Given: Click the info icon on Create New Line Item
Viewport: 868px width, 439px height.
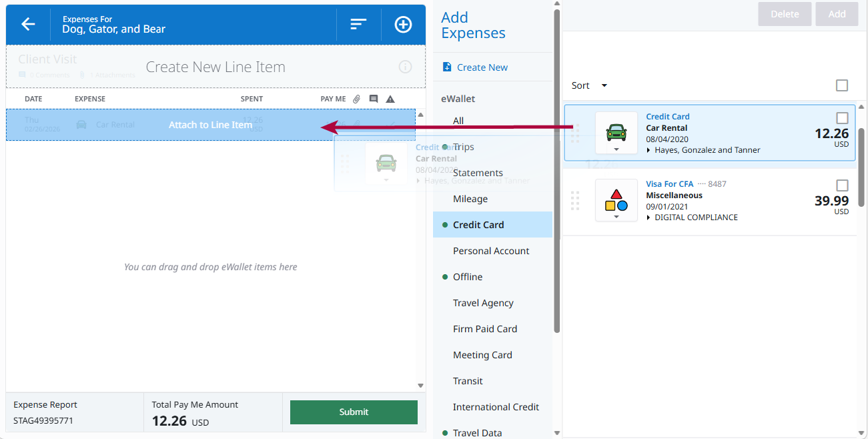Looking at the screenshot, I should tap(405, 67).
